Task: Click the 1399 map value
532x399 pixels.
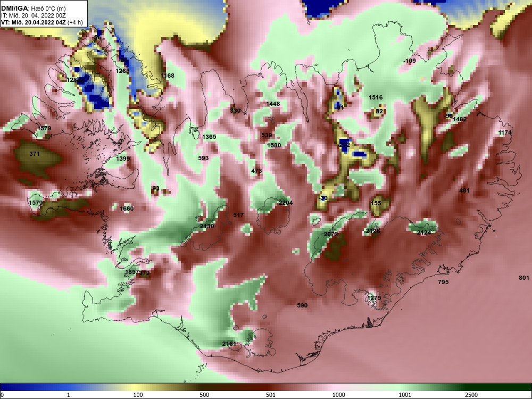Action: [123, 159]
